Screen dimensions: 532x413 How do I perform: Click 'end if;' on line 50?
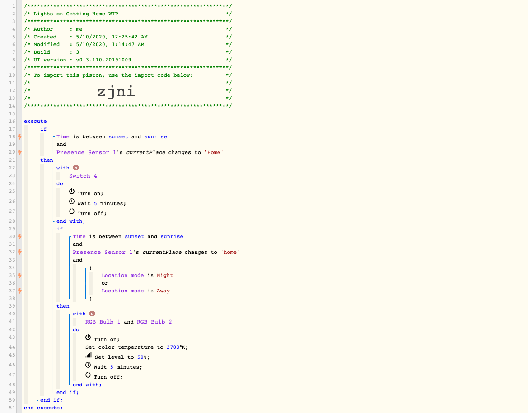tap(51, 400)
